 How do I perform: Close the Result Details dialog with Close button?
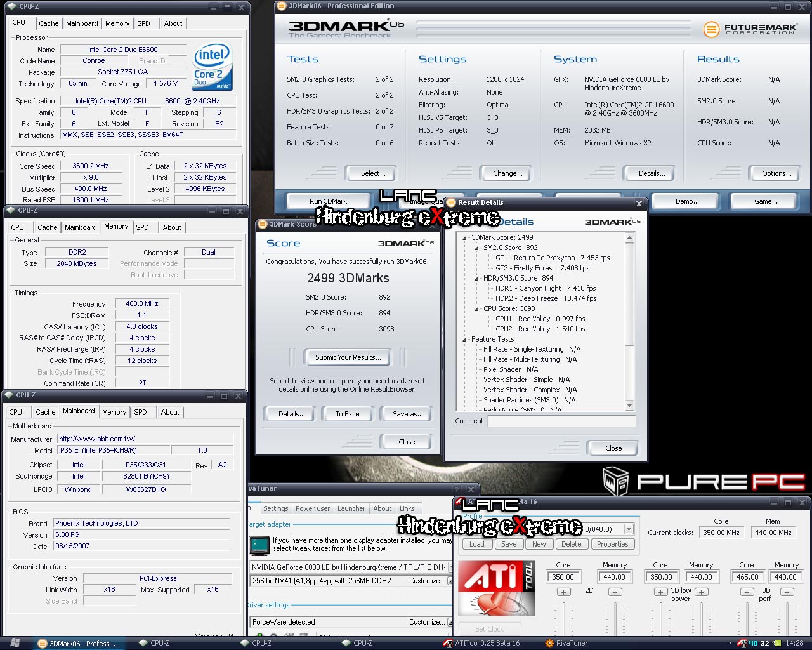(x=613, y=448)
